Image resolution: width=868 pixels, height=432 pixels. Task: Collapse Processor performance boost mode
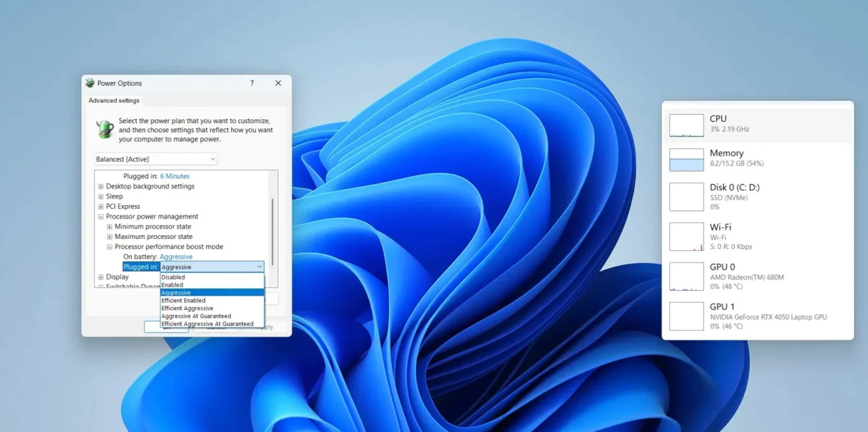pos(109,247)
